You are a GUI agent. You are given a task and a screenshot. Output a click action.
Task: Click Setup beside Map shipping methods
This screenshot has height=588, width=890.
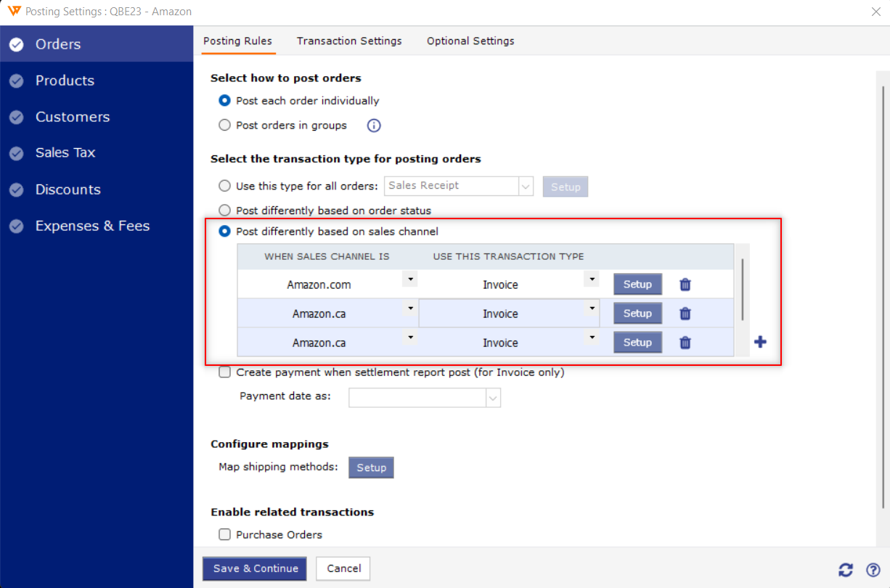click(371, 467)
